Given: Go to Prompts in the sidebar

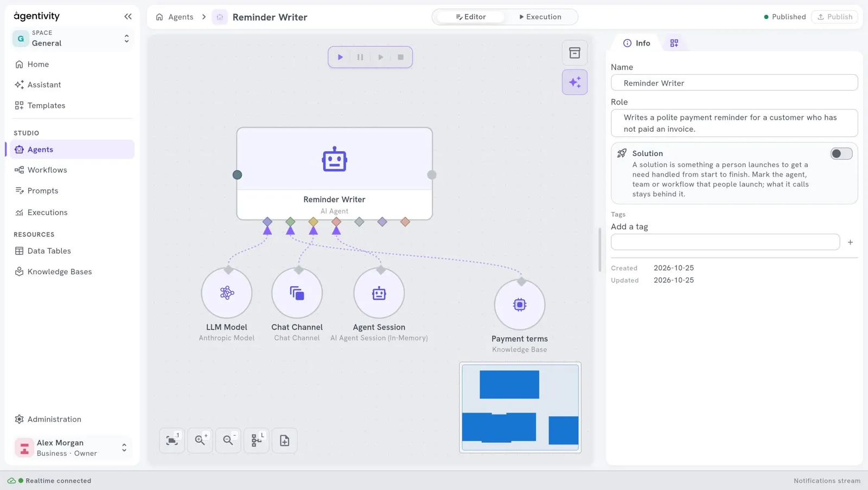Looking at the screenshot, I should pos(72,191).
